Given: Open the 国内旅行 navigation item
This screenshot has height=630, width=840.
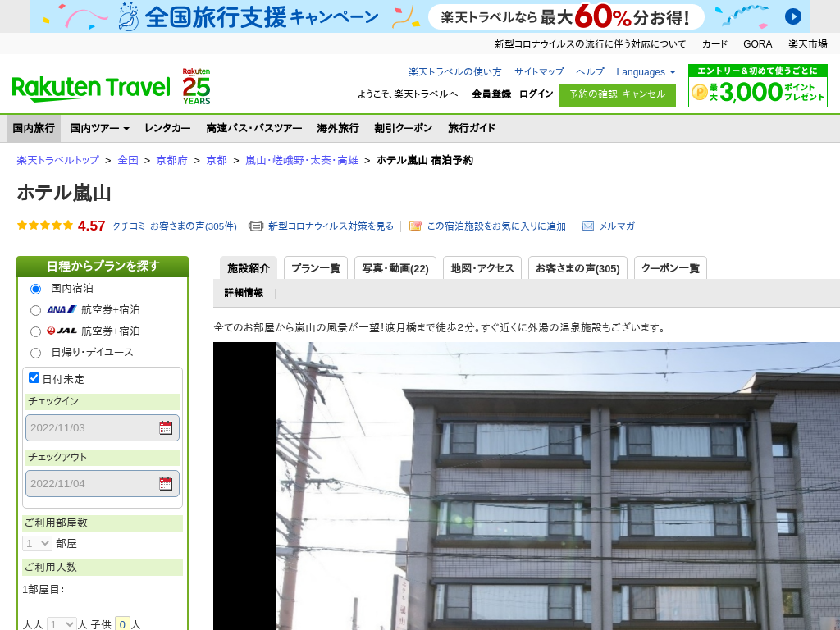Looking at the screenshot, I should click(x=34, y=128).
